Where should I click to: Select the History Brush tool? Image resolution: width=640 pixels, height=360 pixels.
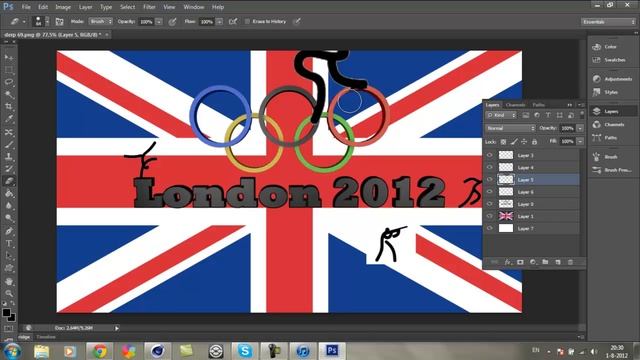coord(9,169)
